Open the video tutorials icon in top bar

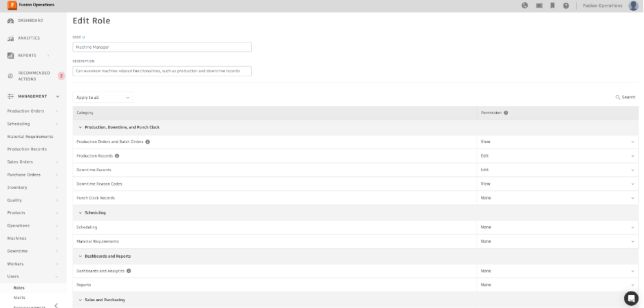[539, 5]
